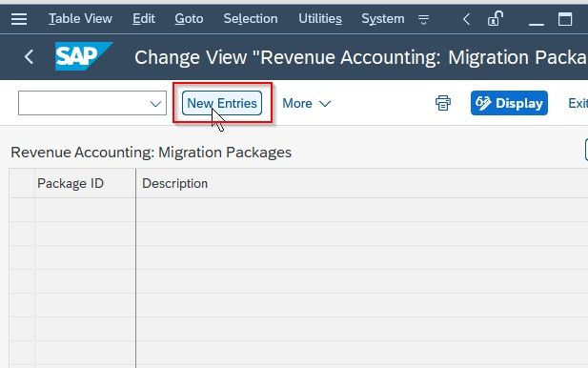Click the Revenue Accounting: Migration Packages heading

click(x=152, y=153)
